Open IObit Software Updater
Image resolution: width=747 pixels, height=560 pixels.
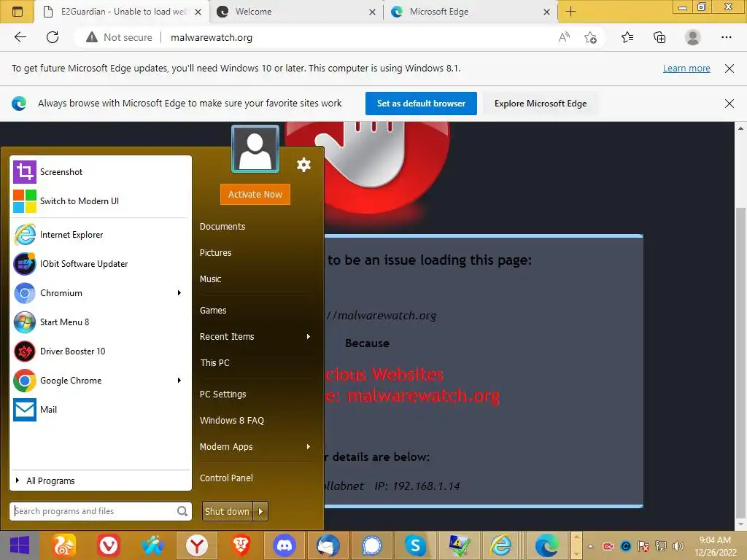pyautogui.click(x=101, y=264)
